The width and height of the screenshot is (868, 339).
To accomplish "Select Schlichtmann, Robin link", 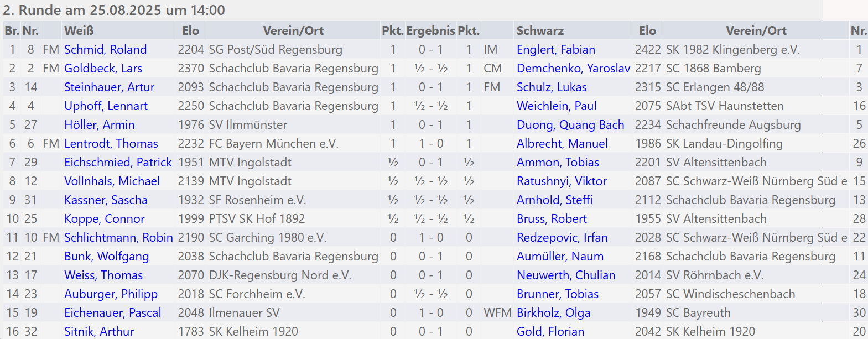I will 118,238.
